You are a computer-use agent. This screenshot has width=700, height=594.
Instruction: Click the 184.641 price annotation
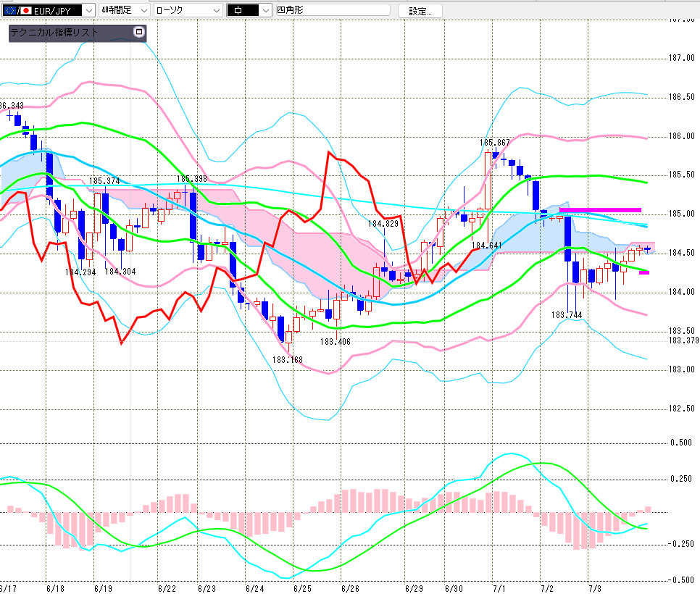[487, 246]
